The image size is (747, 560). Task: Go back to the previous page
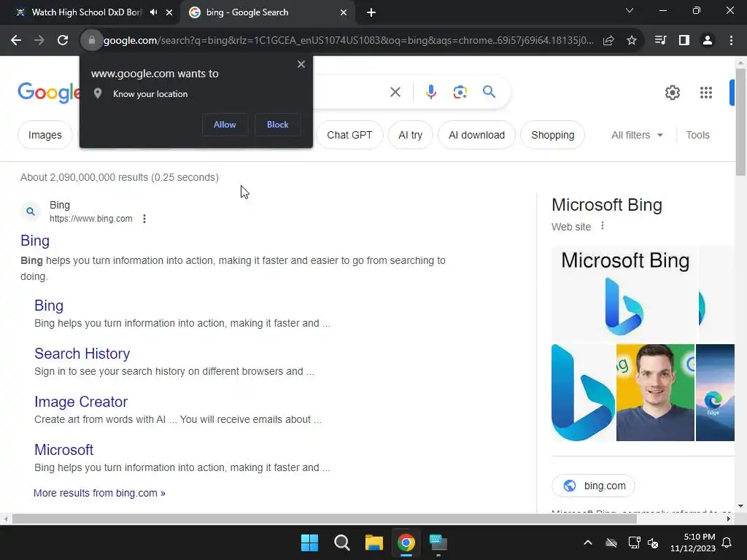click(16, 41)
